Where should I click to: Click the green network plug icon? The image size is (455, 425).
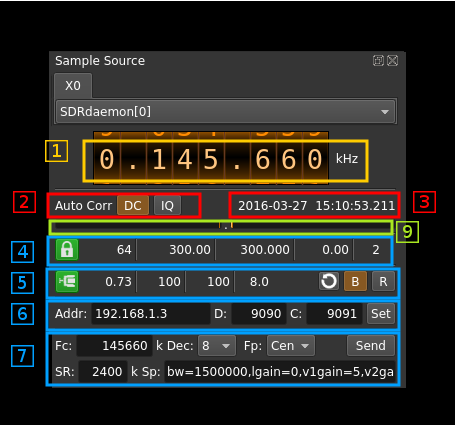67,282
